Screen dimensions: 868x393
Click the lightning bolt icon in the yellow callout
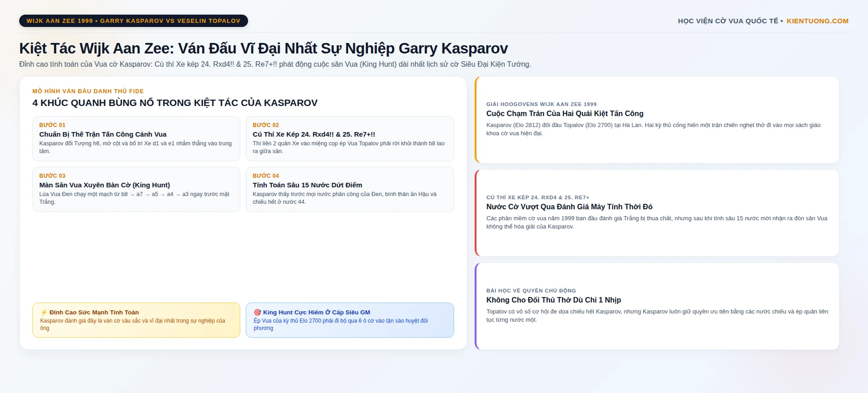(x=44, y=313)
